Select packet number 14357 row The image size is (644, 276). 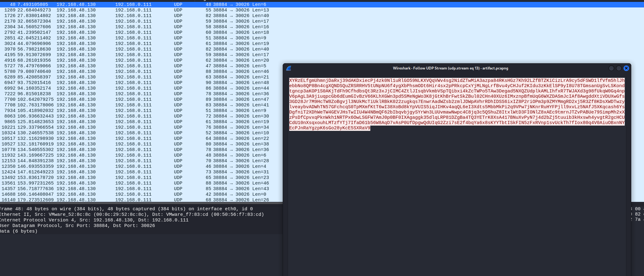[141, 189]
